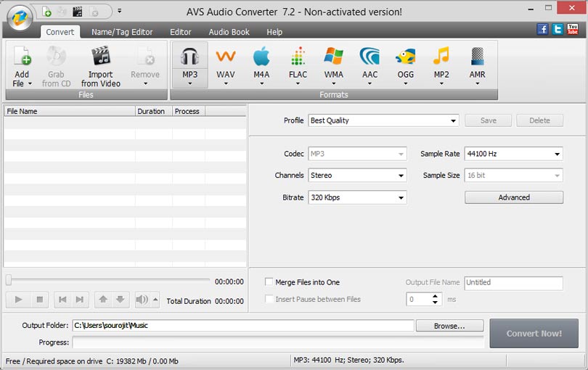This screenshot has height=370, width=588.
Task: Click the Browse... button
Action: pos(449,326)
